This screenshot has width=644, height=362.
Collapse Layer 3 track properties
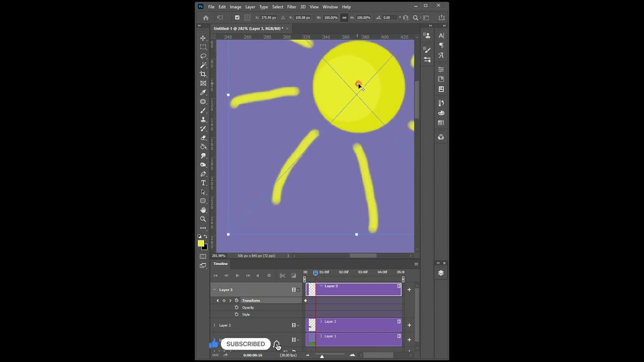214,290
